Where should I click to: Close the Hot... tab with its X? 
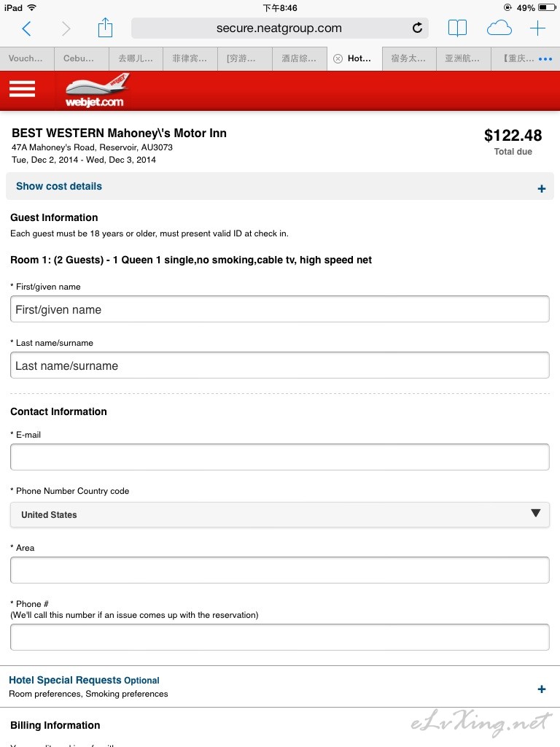tap(338, 58)
